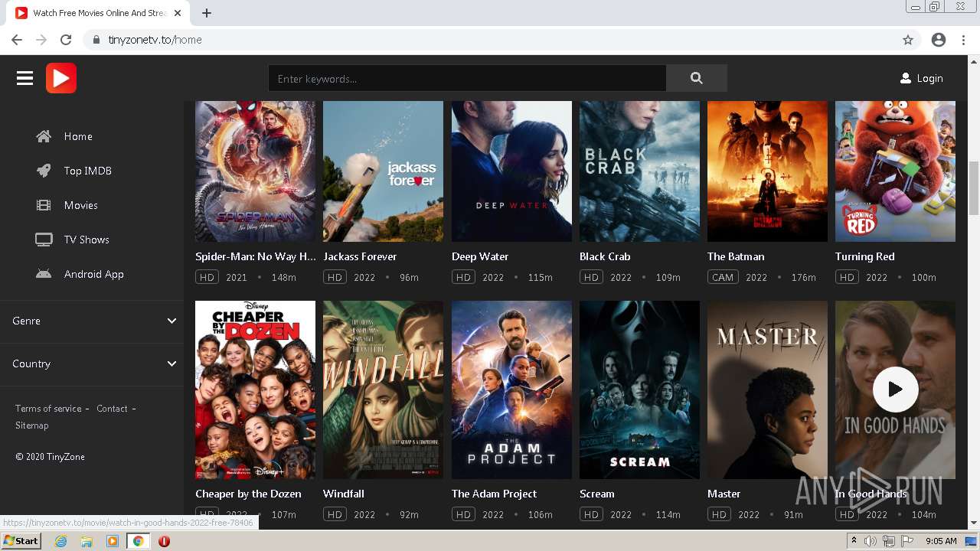
Task: Click the TV Shows monitor icon
Action: [44, 240]
